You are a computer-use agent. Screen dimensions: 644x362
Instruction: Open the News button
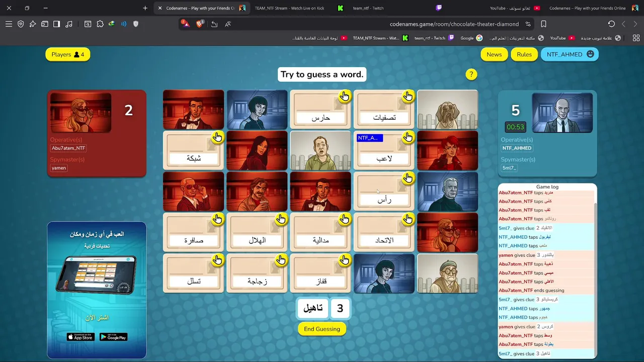(494, 54)
